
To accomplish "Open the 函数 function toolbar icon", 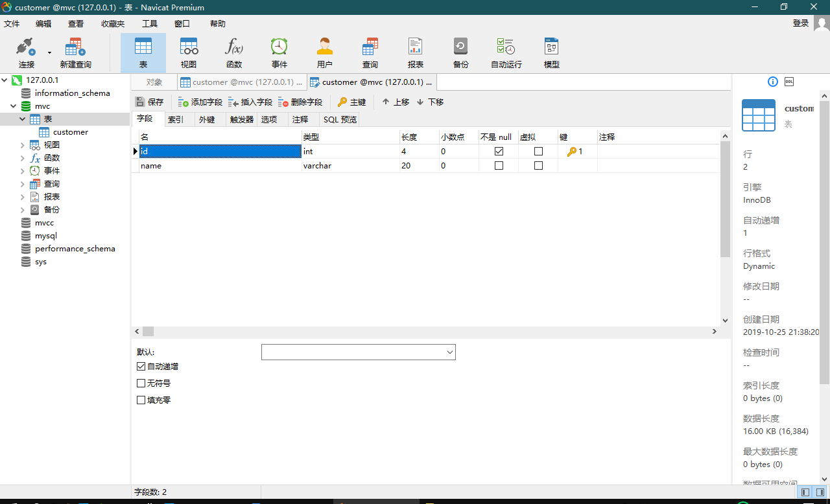I will (234, 53).
